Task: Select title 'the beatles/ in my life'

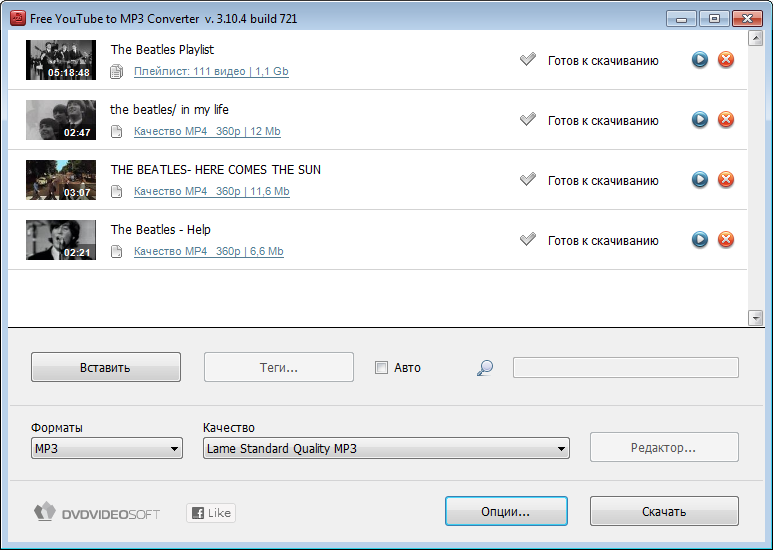Action: coord(169,109)
